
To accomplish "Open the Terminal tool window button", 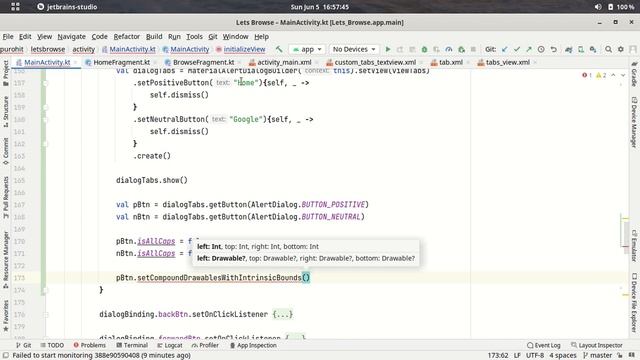I will pos(132,345).
